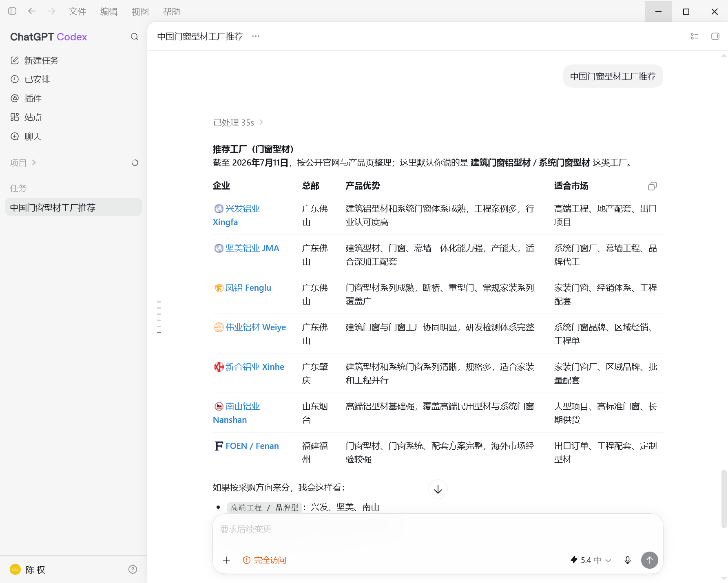Open the 编辑 menu

click(109, 12)
